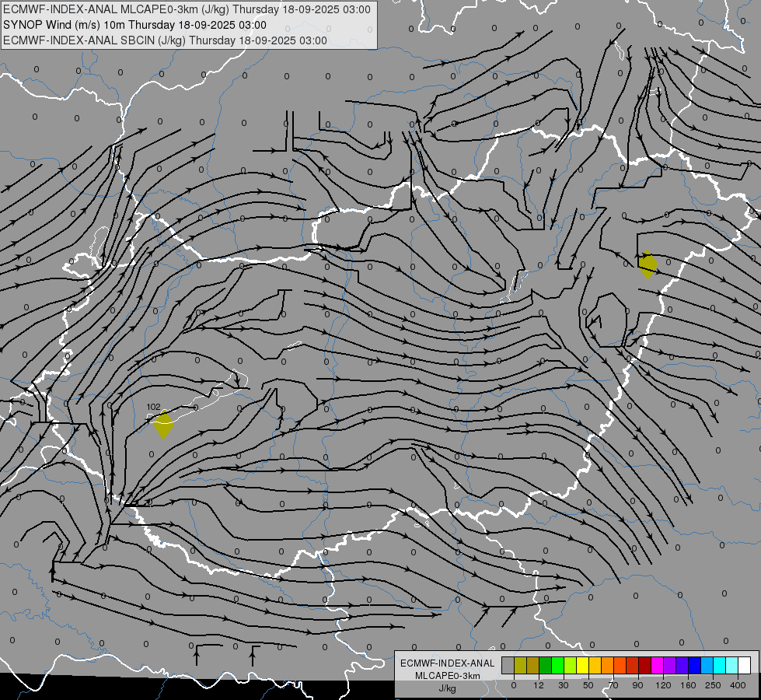
Task: Click the J/kg unit label in the legend
Action: coord(448,688)
